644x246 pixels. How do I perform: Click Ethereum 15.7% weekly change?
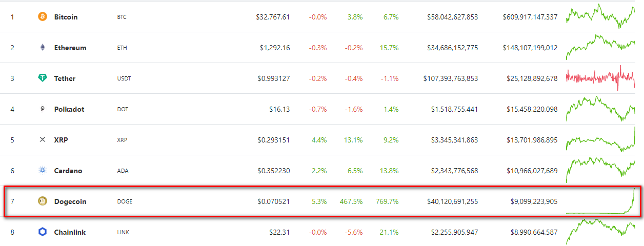(389, 48)
